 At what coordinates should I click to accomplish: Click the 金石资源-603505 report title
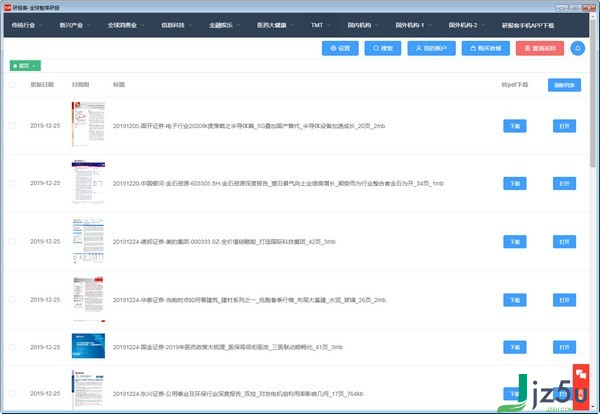(x=278, y=184)
